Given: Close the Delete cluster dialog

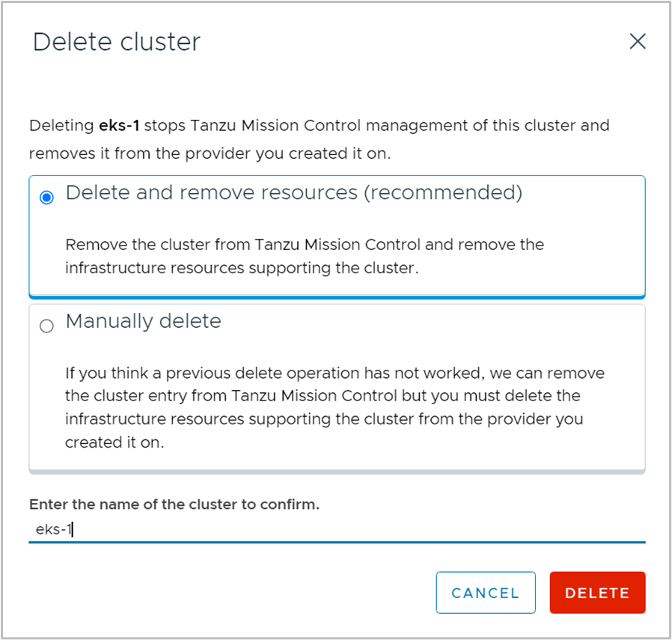Looking at the screenshot, I should coord(637,41).
